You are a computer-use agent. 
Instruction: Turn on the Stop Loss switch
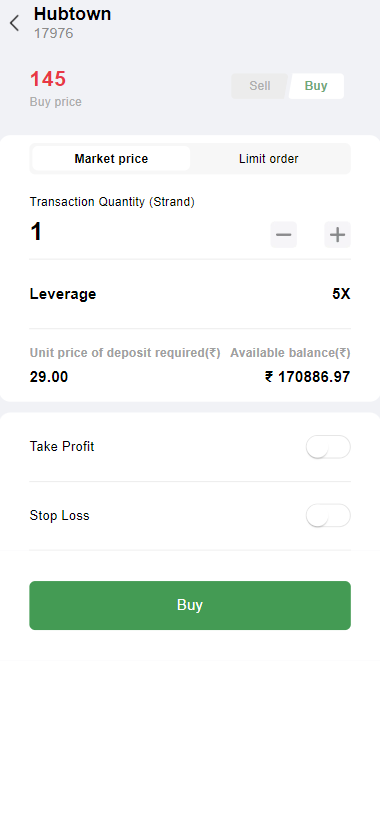[329, 515]
